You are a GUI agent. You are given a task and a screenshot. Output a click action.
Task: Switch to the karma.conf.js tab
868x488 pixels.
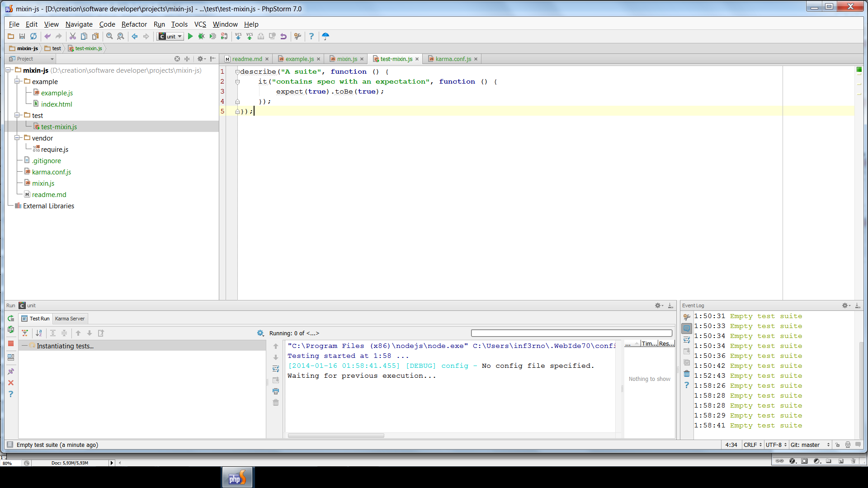pyautogui.click(x=453, y=59)
